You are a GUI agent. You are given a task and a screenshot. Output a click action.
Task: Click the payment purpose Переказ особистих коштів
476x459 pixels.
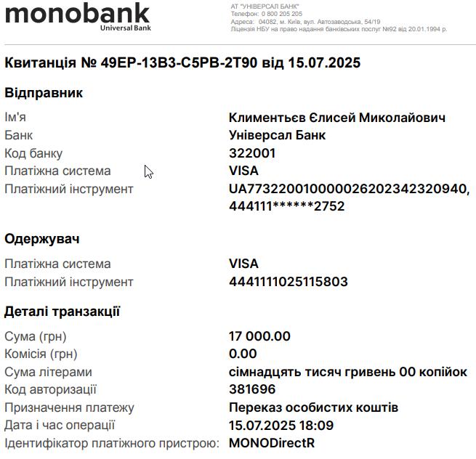point(314,407)
